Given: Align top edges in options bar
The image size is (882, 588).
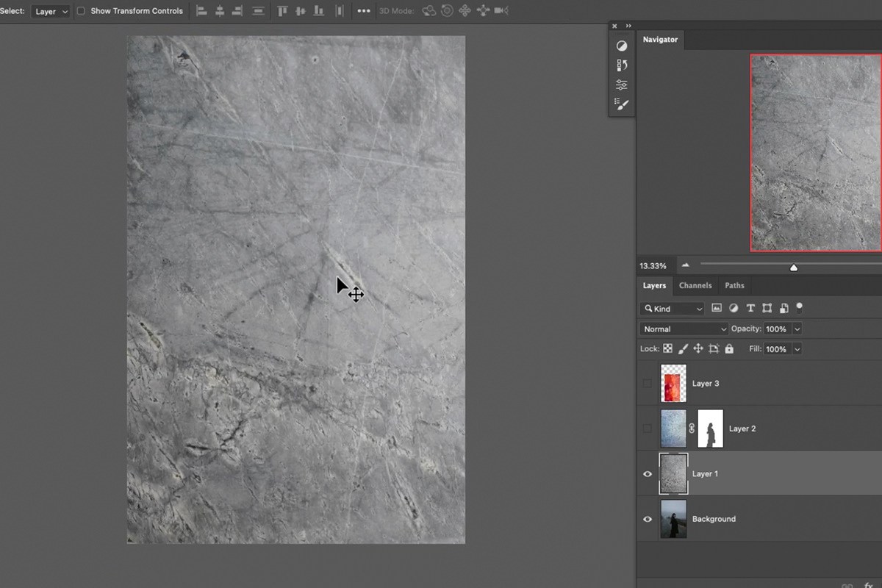Looking at the screenshot, I should [282, 11].
